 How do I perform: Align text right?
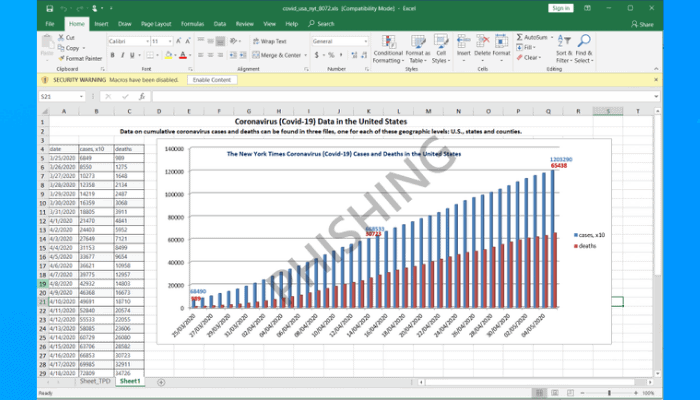pyautogui.click(x=221, y=55)
